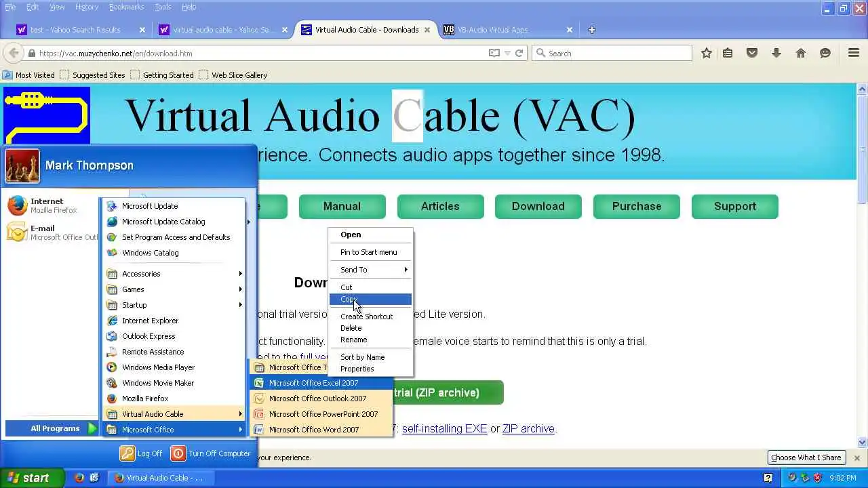868x488 pixels.
Task: Click the padlock site identity icon
Action: coord(31,54)
